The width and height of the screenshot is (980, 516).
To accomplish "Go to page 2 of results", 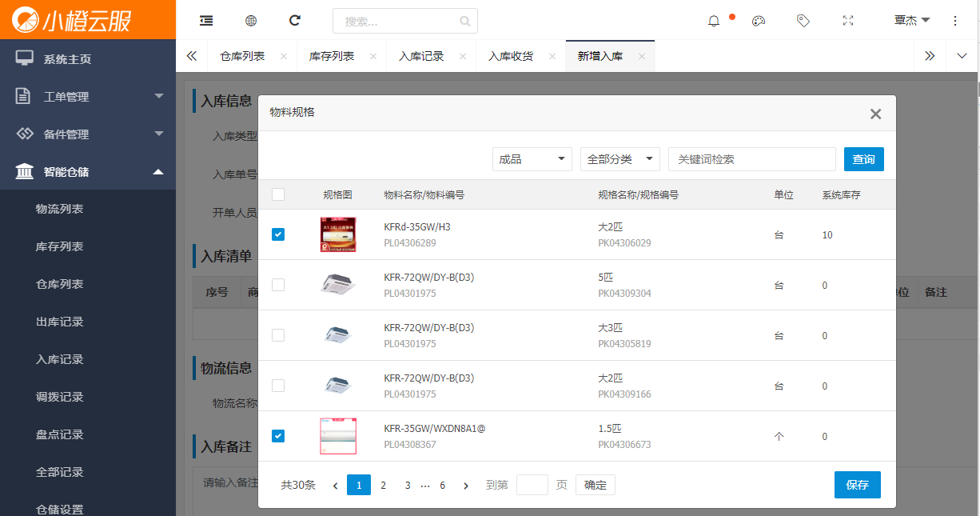I will (384, 485).
